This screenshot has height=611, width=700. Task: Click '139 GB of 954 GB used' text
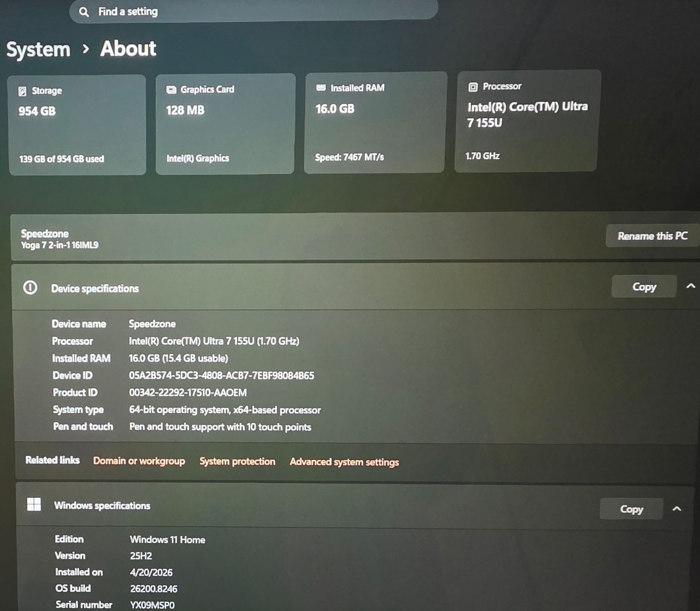62,159
